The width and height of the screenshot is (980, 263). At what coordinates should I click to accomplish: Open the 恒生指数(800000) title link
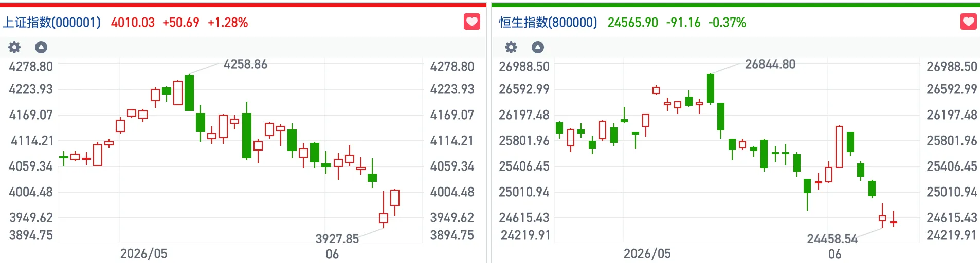coord(548,23)
